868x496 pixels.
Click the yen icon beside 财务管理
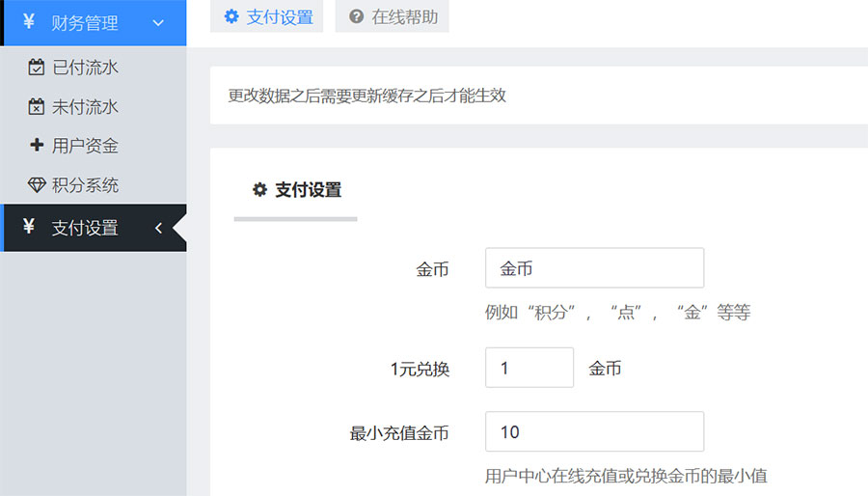pos(29,22)
